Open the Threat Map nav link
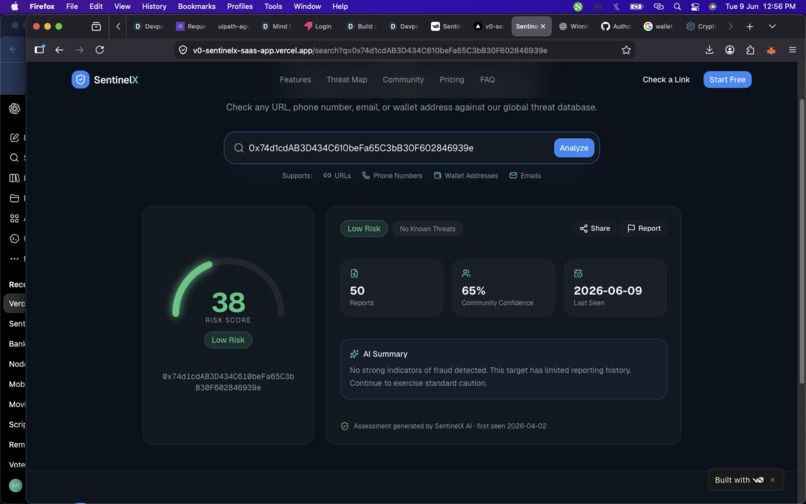Screen dimensions: 806x504 [346, 80]
